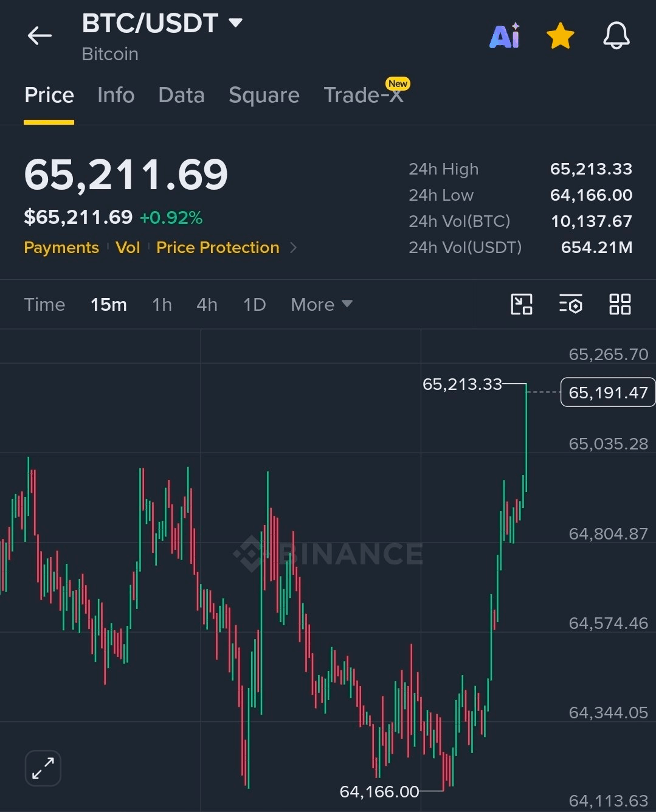Select the 1h chart interval
This screenshot has width=656, height=812.
(162, 305)
